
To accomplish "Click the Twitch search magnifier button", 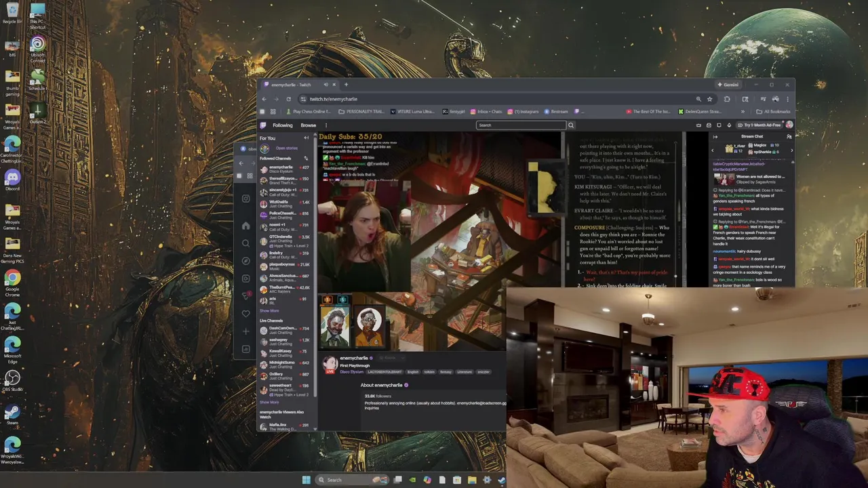I will pos(571,125).
